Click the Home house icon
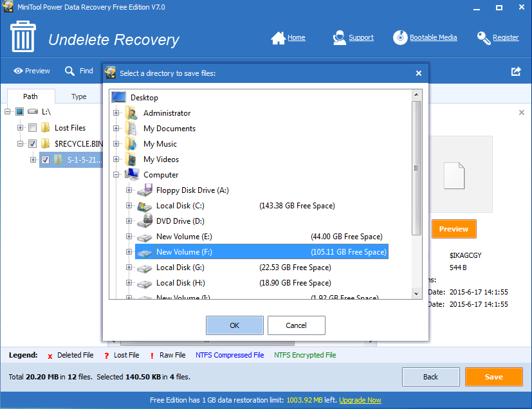This screenshot has height=409, width=532. tap(278, 38)
